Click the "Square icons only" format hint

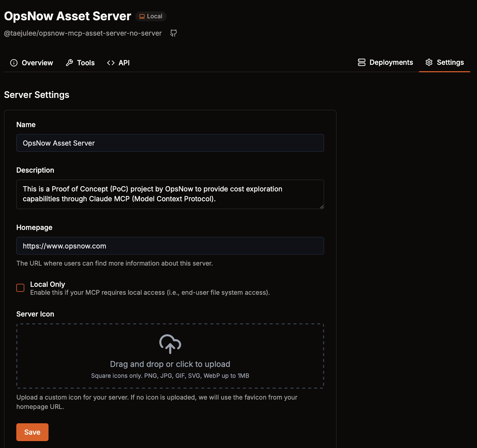point(170,376)
